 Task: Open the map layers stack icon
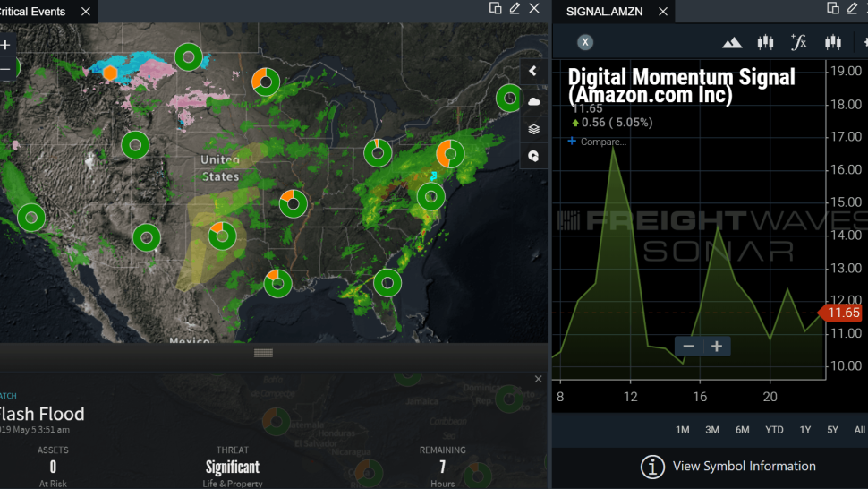(533, 130)
